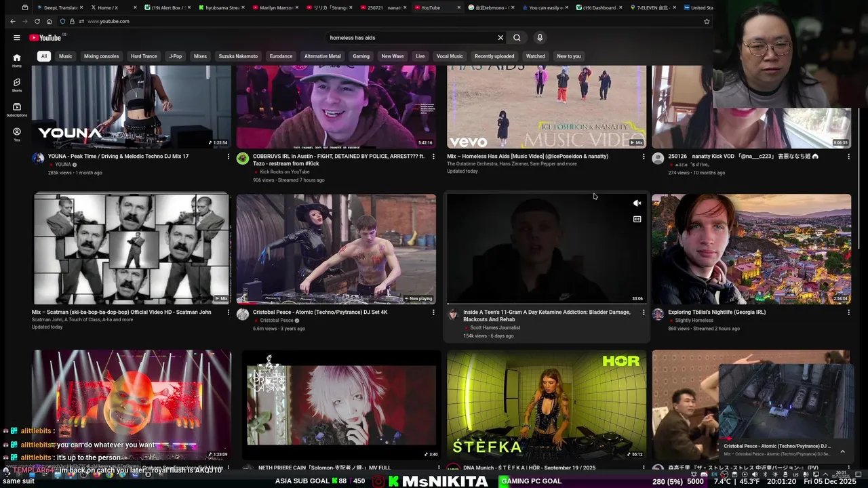Select the Recently uploaded filter chip

click(x=494, y=56)
